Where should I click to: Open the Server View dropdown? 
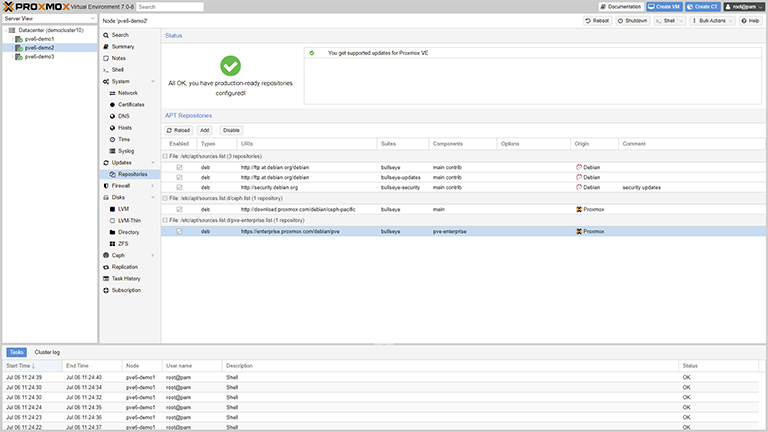tap(49, 19)
